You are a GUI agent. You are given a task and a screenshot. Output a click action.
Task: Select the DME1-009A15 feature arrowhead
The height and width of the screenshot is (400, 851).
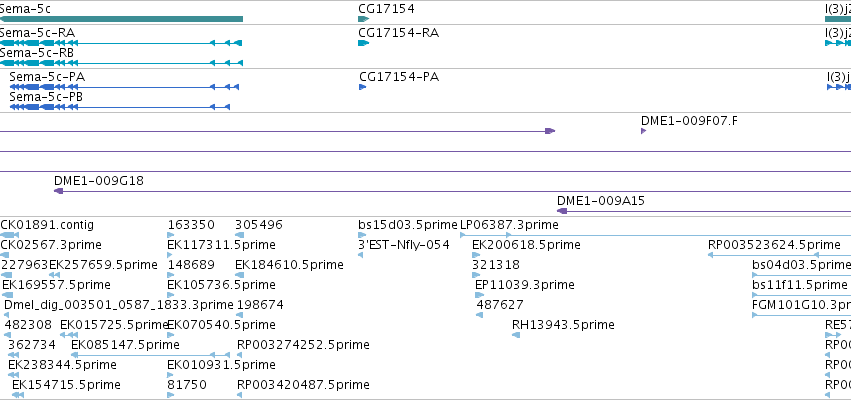click(562, 211)
